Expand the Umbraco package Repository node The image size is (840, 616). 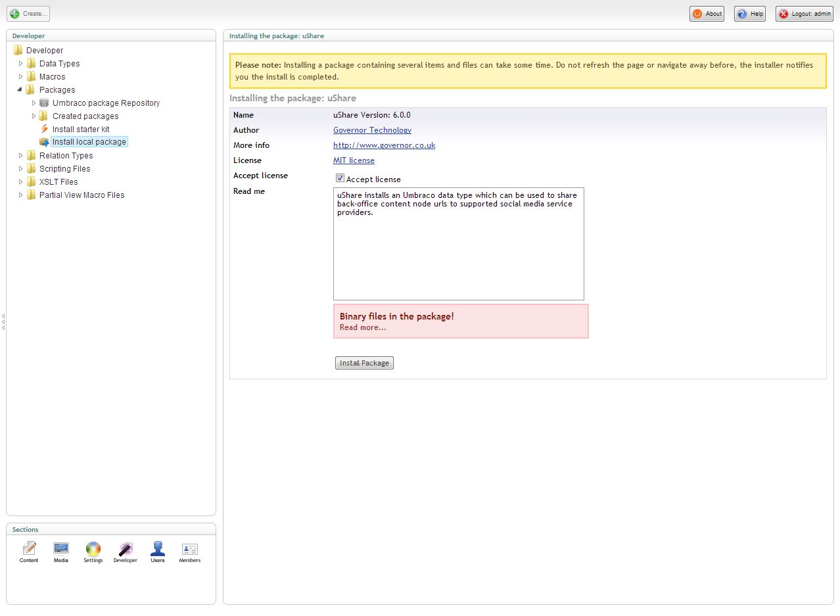click(x=34, y=103)
